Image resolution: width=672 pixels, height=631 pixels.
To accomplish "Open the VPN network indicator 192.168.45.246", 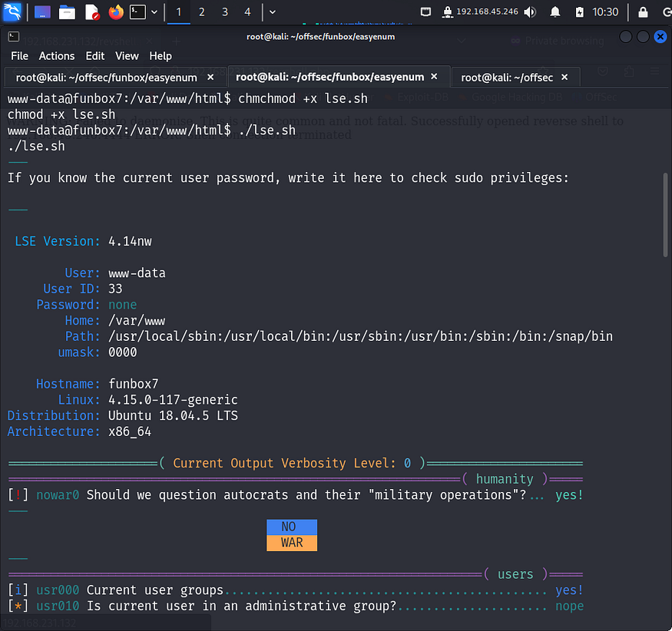I will point(479,12).
